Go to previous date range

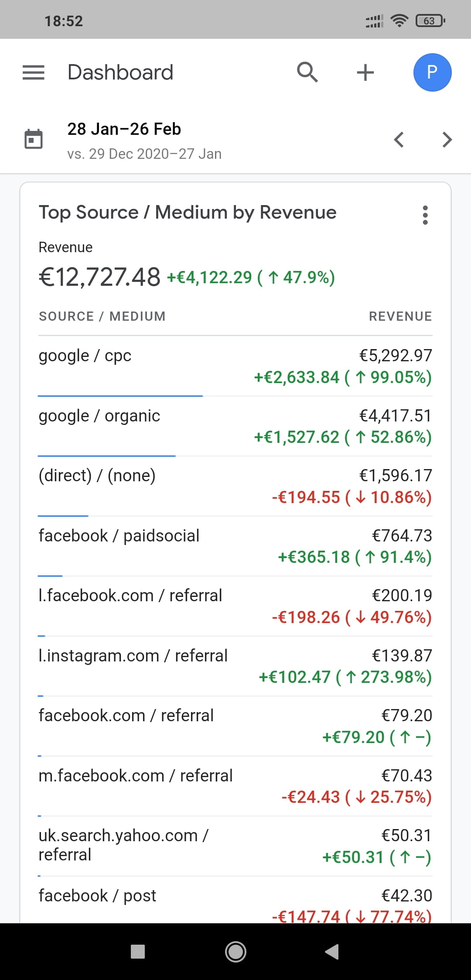click(x=399, y=140)
